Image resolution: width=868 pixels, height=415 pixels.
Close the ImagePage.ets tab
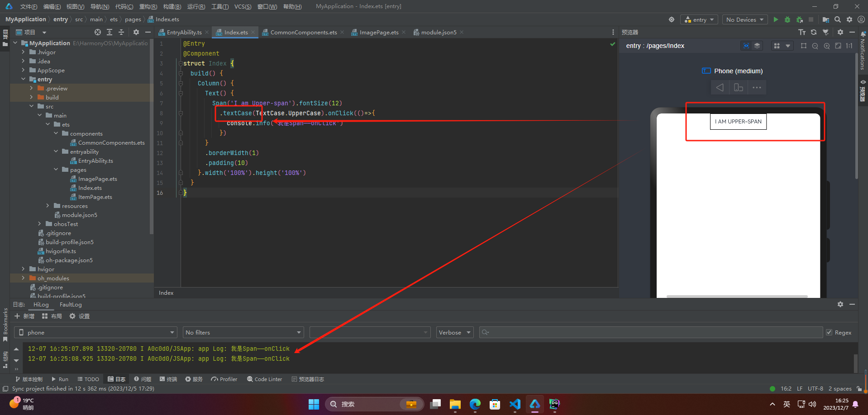point(404,32)
